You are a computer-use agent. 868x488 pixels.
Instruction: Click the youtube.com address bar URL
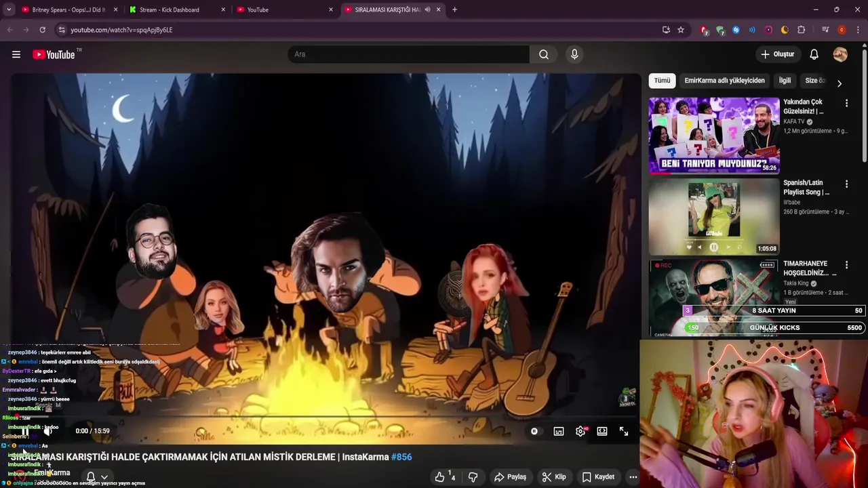[x=121, y=30]
